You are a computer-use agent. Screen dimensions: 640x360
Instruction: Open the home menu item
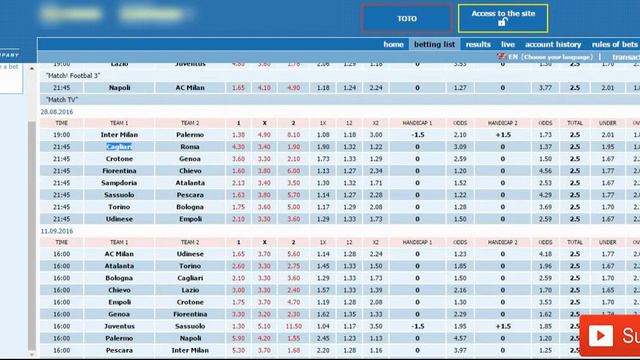click(393, 44)
